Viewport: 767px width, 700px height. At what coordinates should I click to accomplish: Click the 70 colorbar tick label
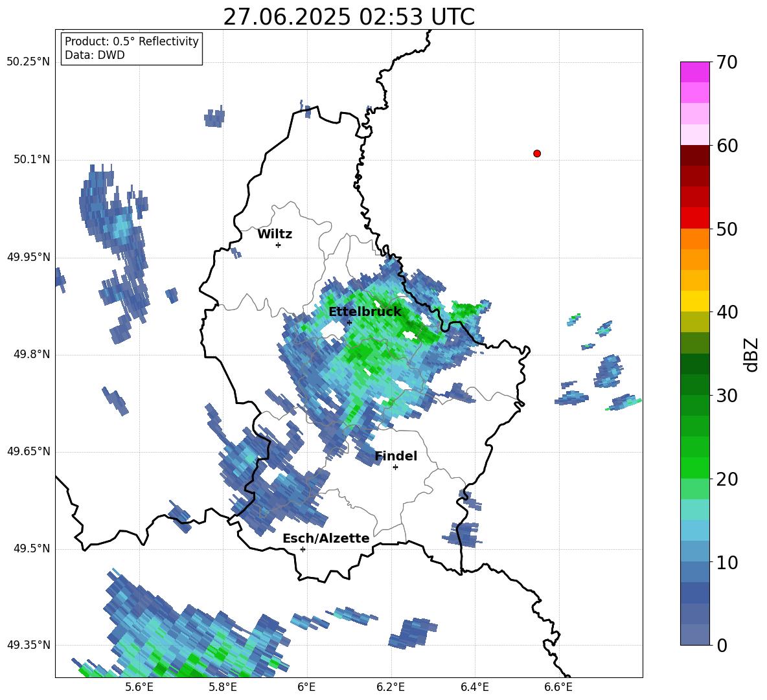click(727, 62)
